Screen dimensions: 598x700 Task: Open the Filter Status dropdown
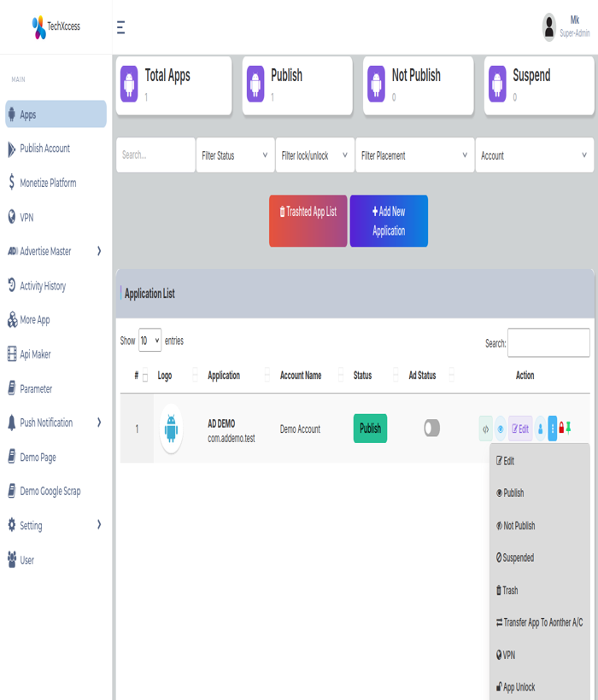tap(235, 155)
